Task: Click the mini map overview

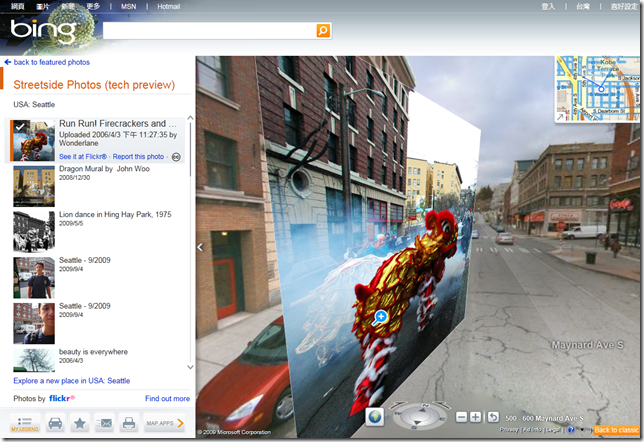Action: point(598,89)
